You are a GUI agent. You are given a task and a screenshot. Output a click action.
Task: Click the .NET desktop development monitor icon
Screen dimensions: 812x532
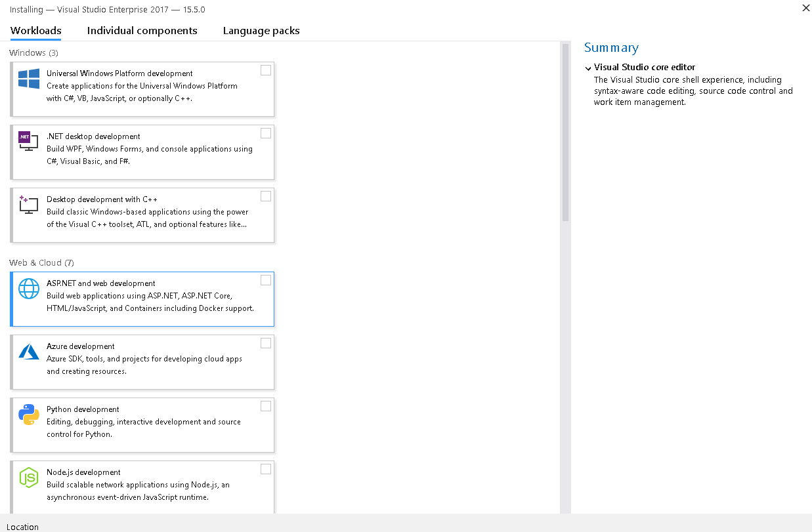pyautogui.click(x=28, y=141)
